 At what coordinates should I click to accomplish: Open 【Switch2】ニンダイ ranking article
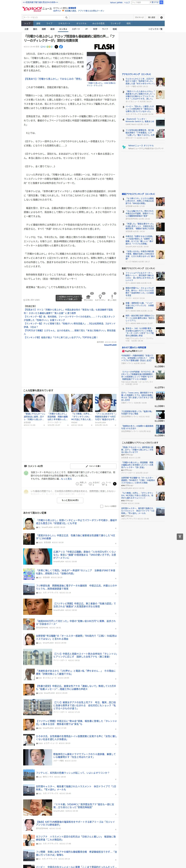pyautogui.click(x=140, y=120)
